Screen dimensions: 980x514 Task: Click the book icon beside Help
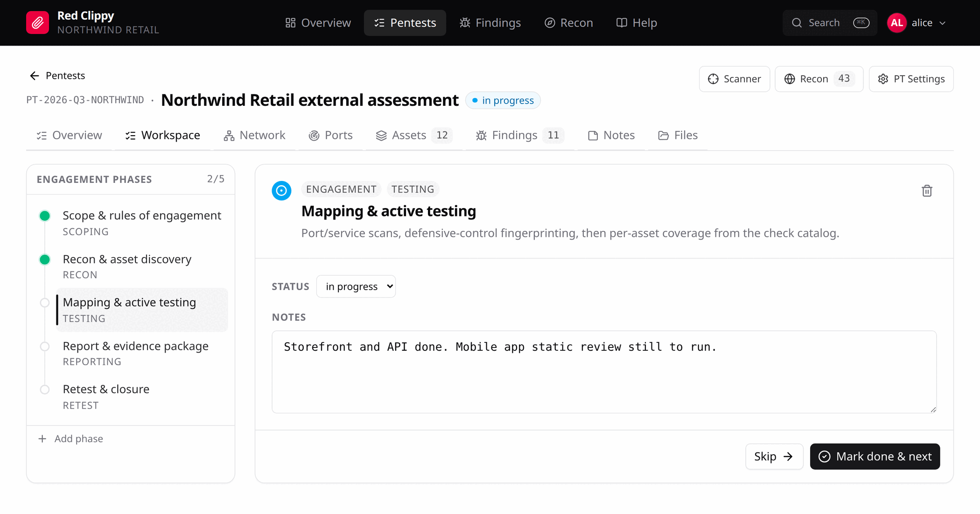tap(622, 23)
